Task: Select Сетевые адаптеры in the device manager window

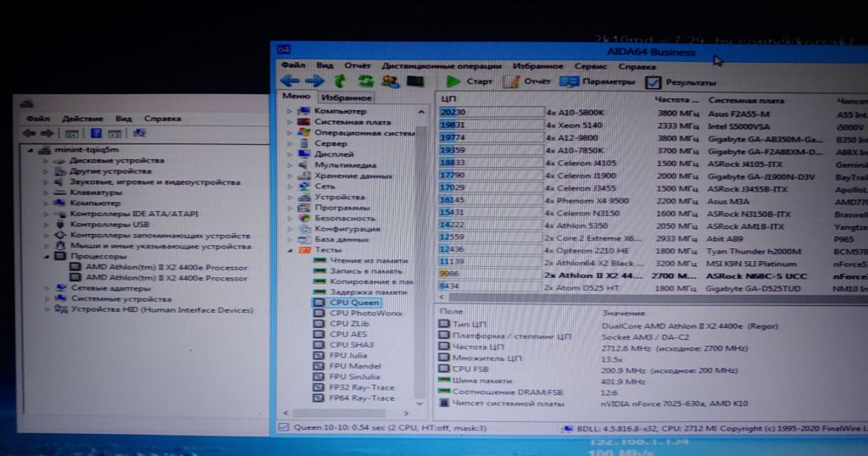Action: coord(111,288)
